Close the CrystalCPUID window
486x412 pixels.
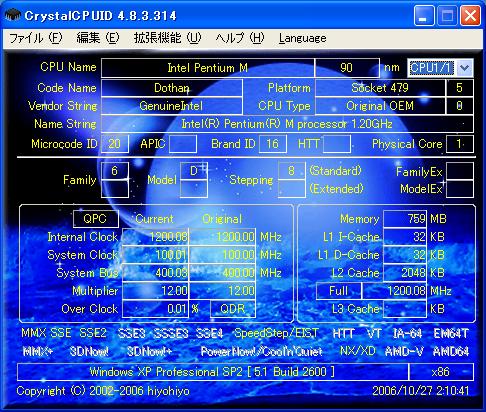(x=470, y=15)
